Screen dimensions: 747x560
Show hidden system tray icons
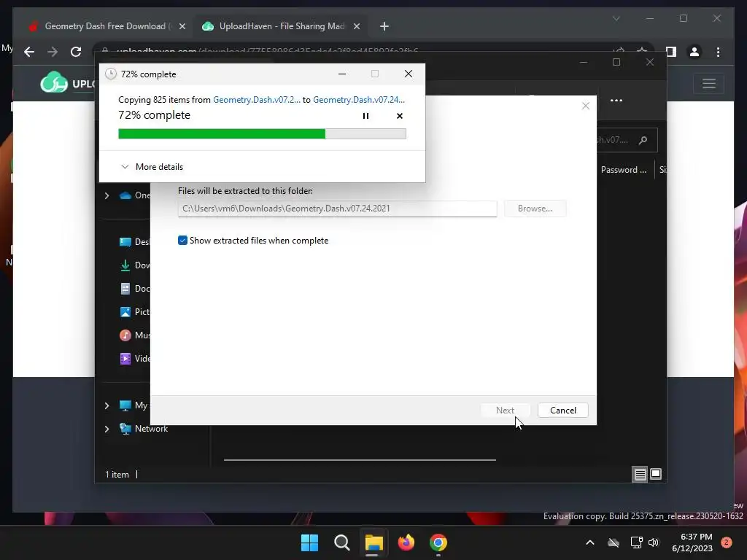(x=589, y=542)
